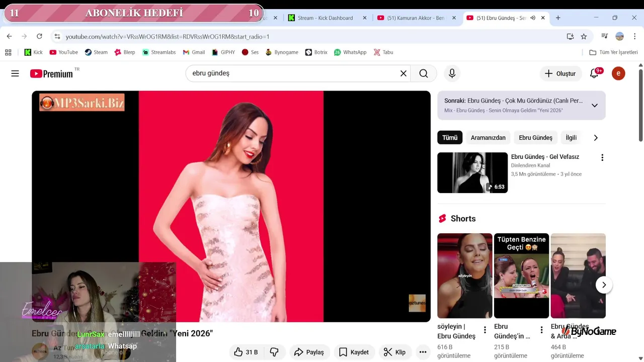Open options for Ebru Gündeş'in short
The image size is (644, 362).
point(541,330)
